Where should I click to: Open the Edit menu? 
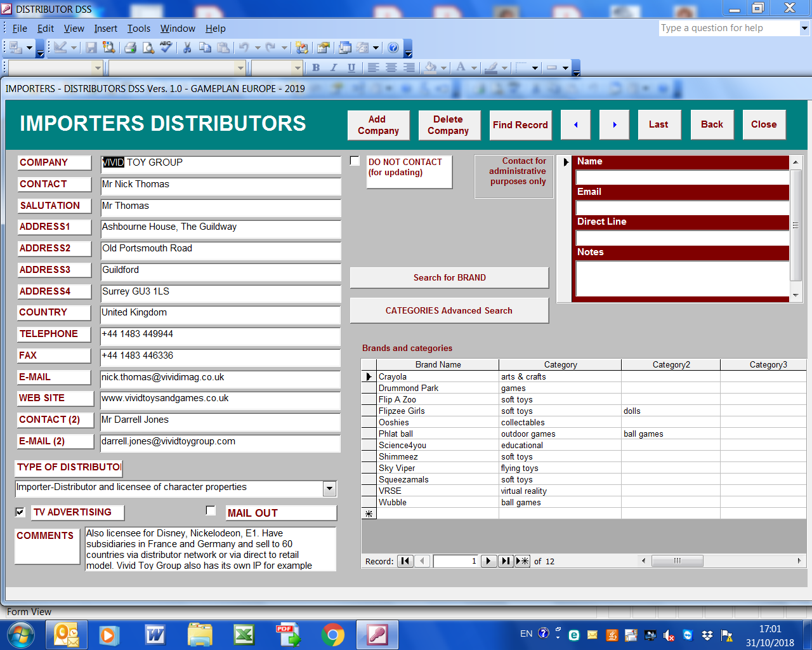point(46,29)
